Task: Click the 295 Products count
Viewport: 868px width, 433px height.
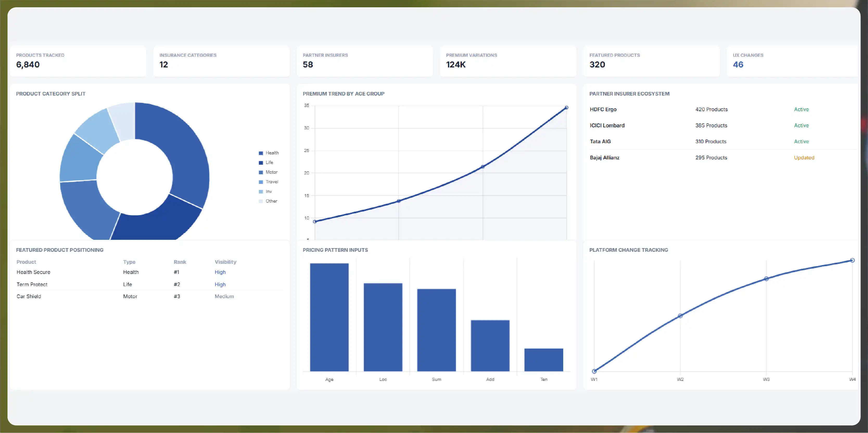Action: pyautogui.click(x=711, y=158)
